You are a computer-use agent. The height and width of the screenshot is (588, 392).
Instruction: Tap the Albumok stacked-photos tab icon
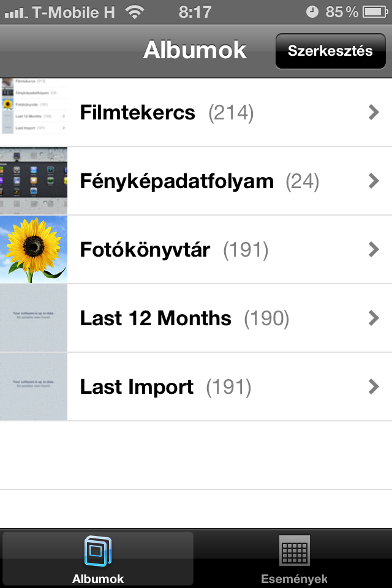coord(98,551)
